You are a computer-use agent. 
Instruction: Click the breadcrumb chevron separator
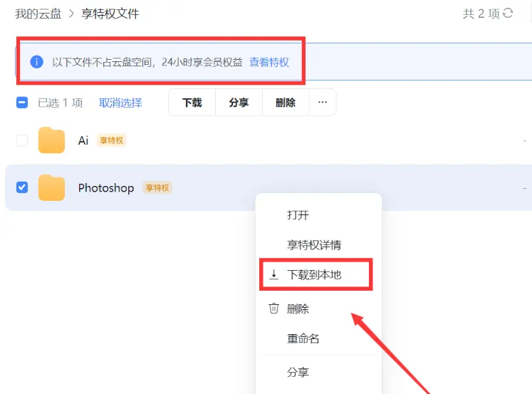pyautogui.click(x=71, y=14)
